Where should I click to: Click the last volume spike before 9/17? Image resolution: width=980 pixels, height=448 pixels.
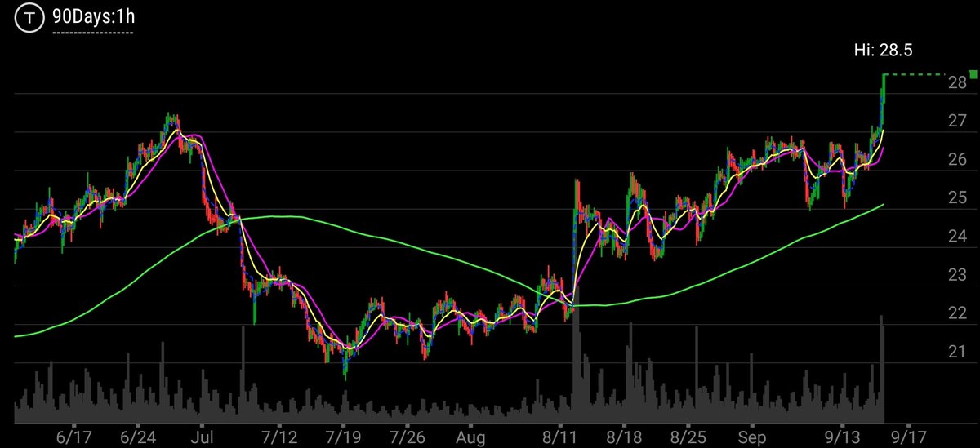coord(882,369)
